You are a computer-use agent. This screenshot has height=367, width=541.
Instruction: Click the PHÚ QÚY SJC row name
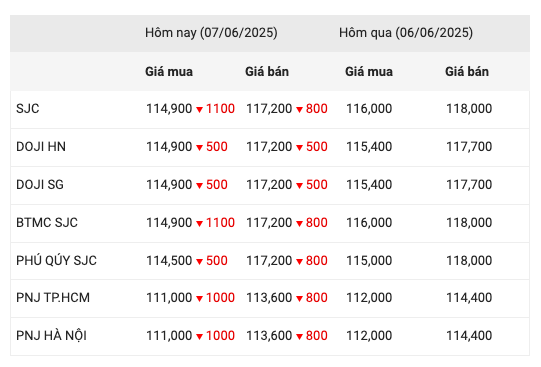pyautogui.click(x=56, y=260)
